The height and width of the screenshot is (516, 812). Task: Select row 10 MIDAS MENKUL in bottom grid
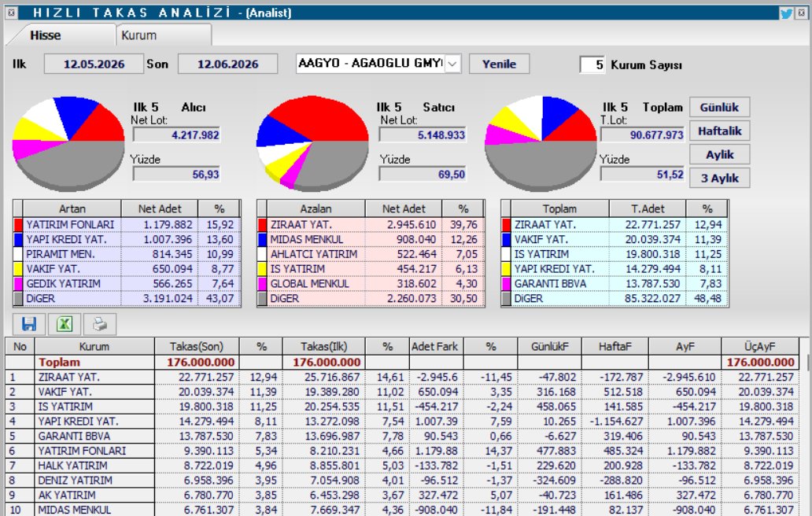point(401,510)
